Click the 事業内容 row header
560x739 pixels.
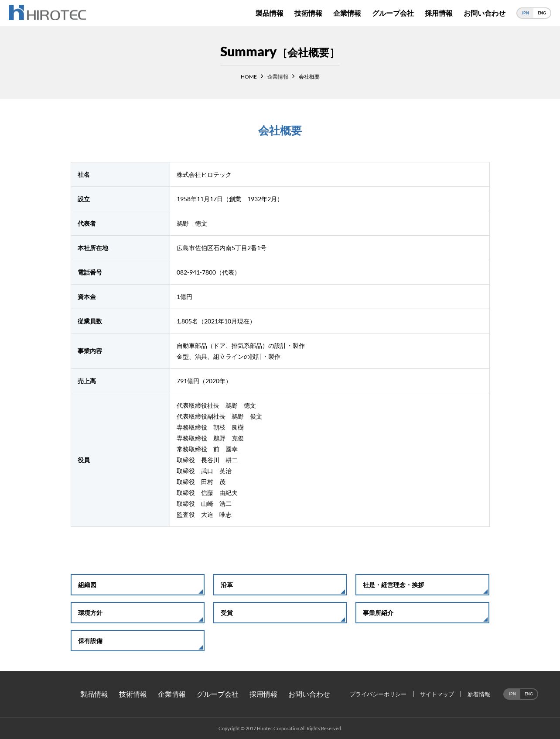click(120, 351)
